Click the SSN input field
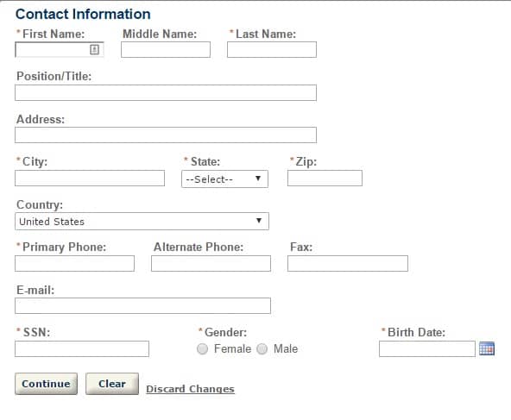The height and width of the screenshot is (420, 511). pyautogui.click(x=82, y=348)
